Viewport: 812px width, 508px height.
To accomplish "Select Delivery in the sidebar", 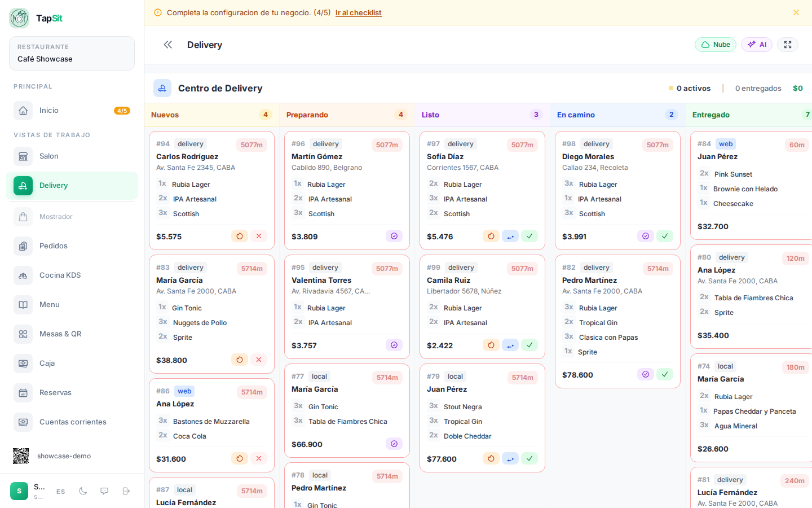I will [72, 186].
